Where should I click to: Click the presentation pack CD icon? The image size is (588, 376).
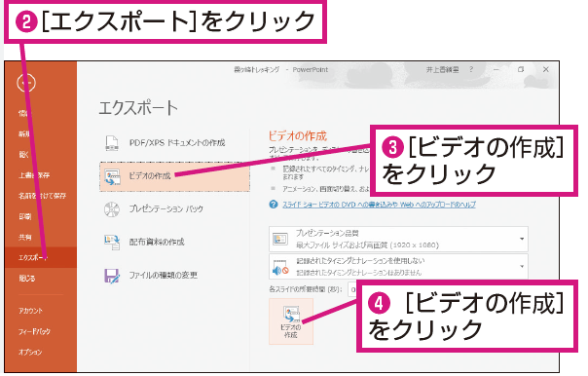[x=112, y=209]
